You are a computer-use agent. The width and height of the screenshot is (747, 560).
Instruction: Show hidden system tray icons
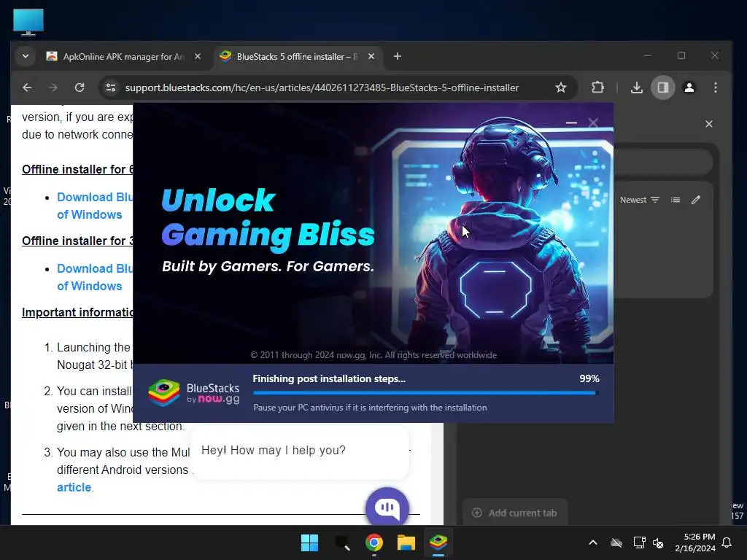click(593, 542)
